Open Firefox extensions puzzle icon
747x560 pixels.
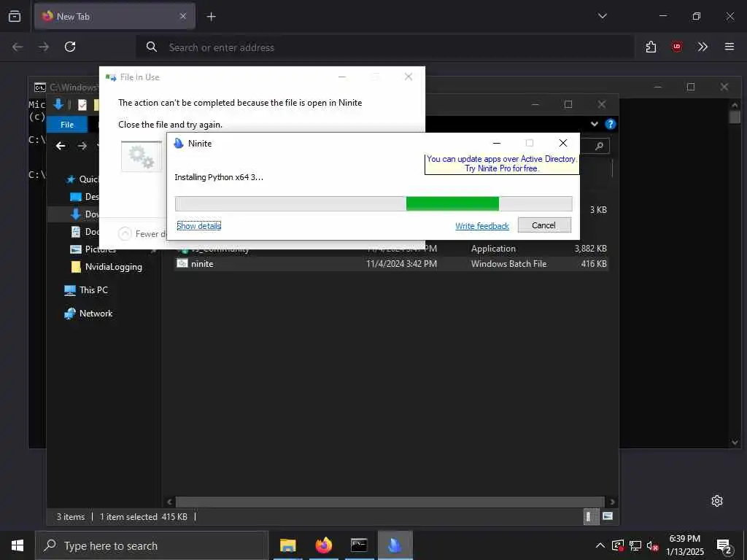[x=651, y=47]
